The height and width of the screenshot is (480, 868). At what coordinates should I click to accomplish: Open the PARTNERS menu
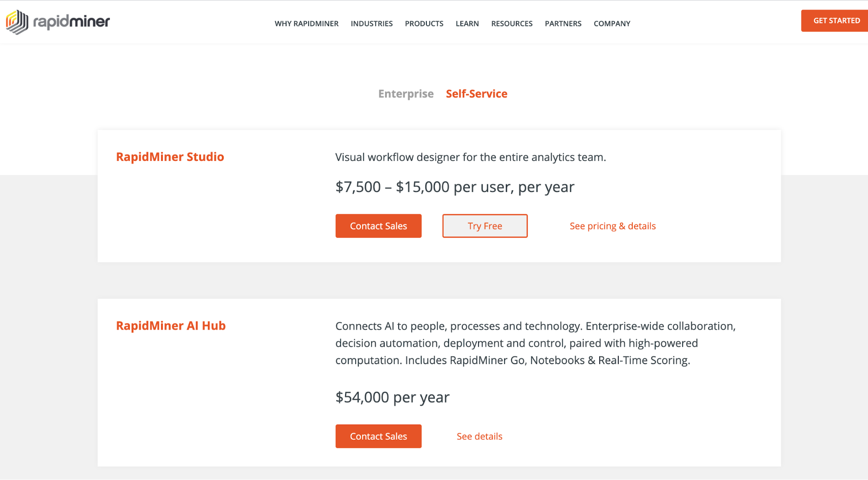coord(563,23)
